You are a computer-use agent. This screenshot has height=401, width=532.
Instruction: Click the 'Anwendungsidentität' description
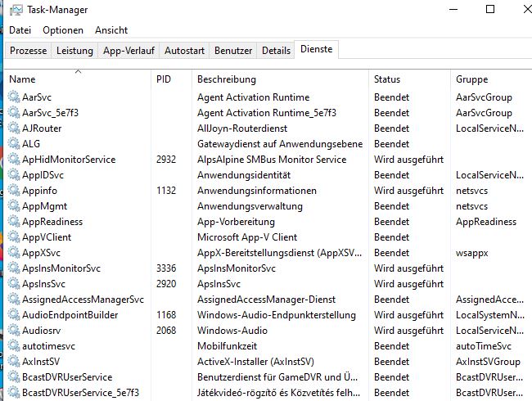(244, 174)
